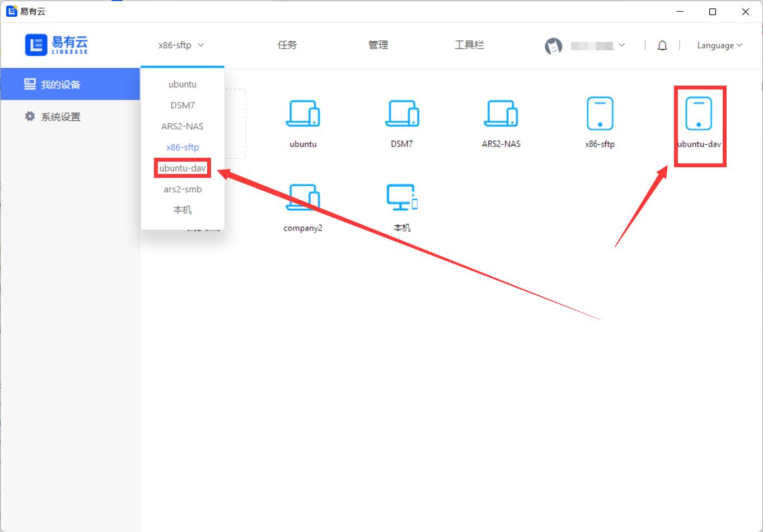Expand the Language dropdown

coord(719,45)
